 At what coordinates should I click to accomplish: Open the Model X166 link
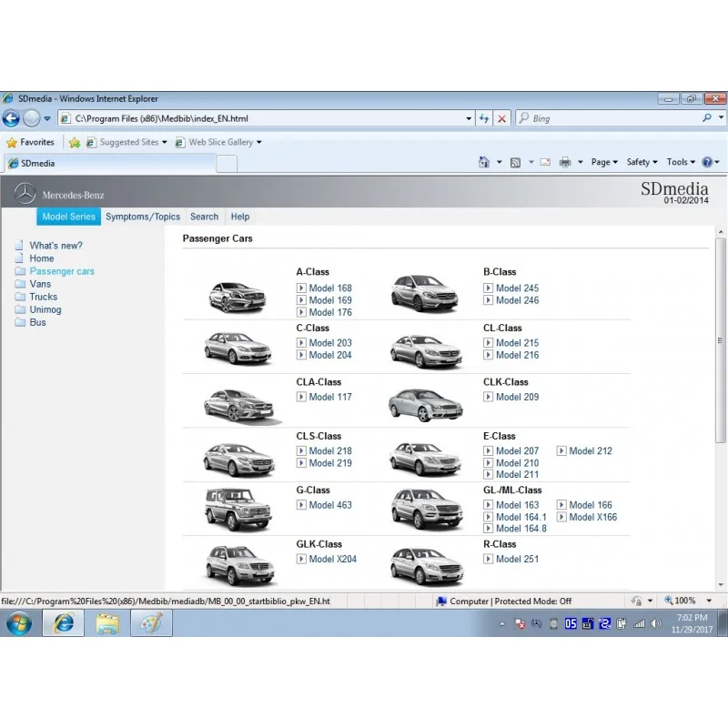pos(593,517)
